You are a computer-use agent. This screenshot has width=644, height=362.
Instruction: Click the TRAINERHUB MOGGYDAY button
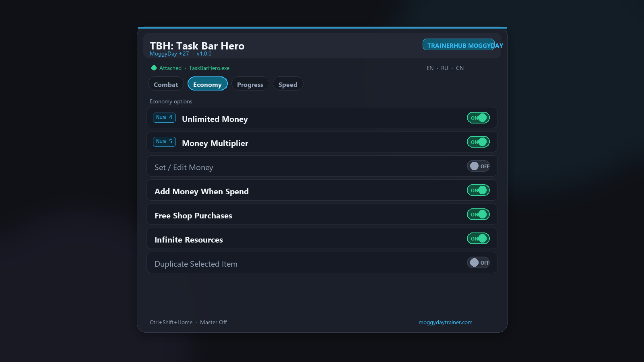458,45
